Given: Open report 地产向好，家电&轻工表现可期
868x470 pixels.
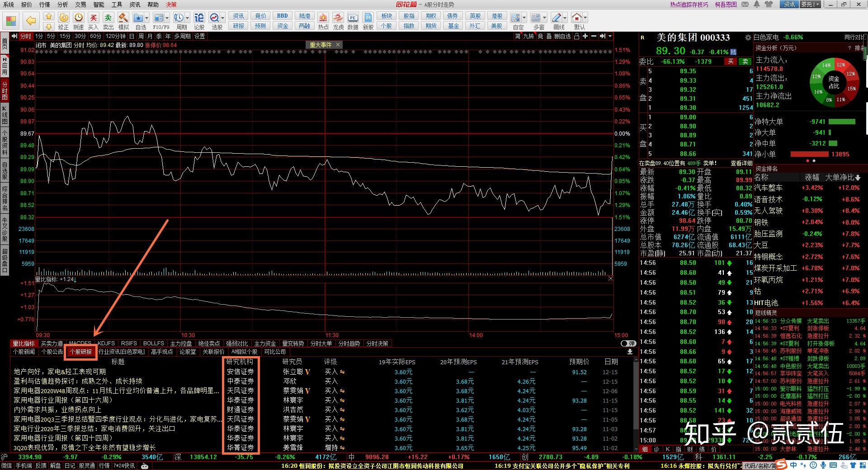Looking at the screenshot, I should 60,371.
